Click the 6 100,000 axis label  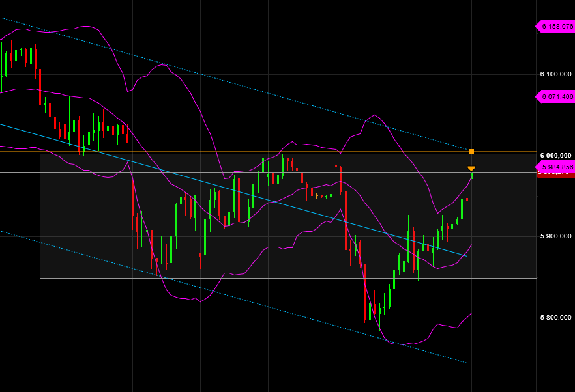(556, 74)
